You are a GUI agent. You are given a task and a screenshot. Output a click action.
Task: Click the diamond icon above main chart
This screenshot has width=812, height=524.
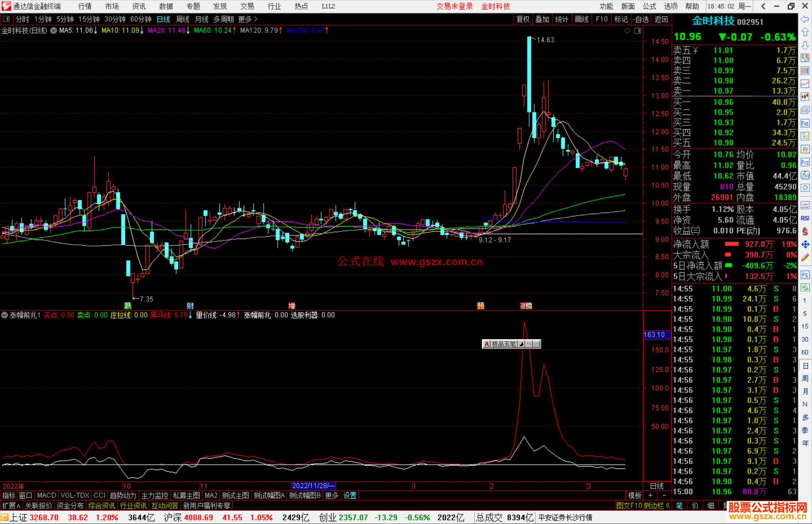click(627, 31)
